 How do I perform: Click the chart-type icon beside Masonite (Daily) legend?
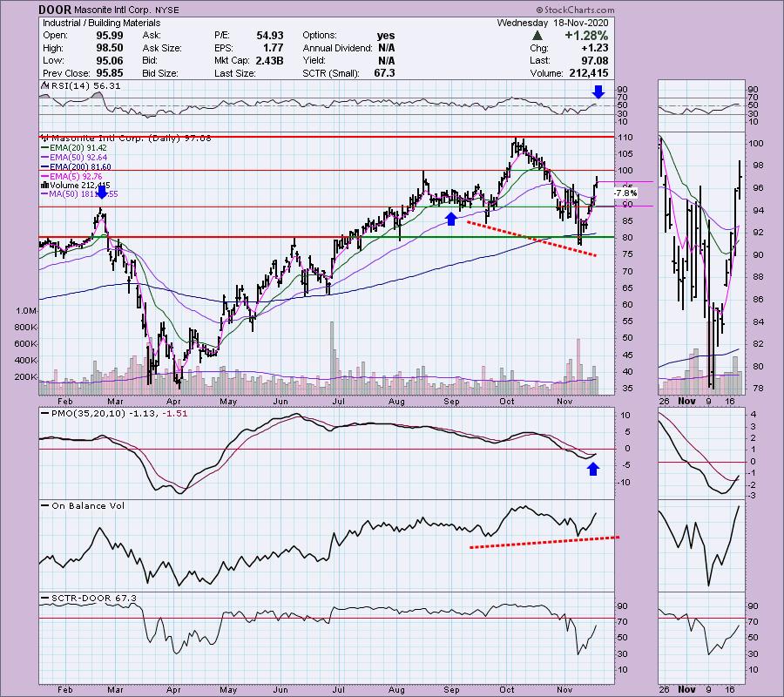(45, 138)
